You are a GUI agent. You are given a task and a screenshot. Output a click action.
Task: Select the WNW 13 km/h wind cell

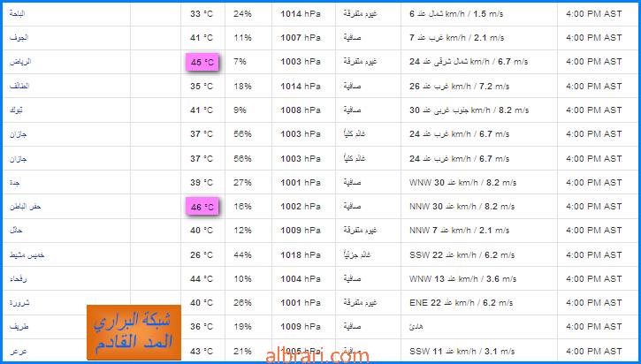462,278
